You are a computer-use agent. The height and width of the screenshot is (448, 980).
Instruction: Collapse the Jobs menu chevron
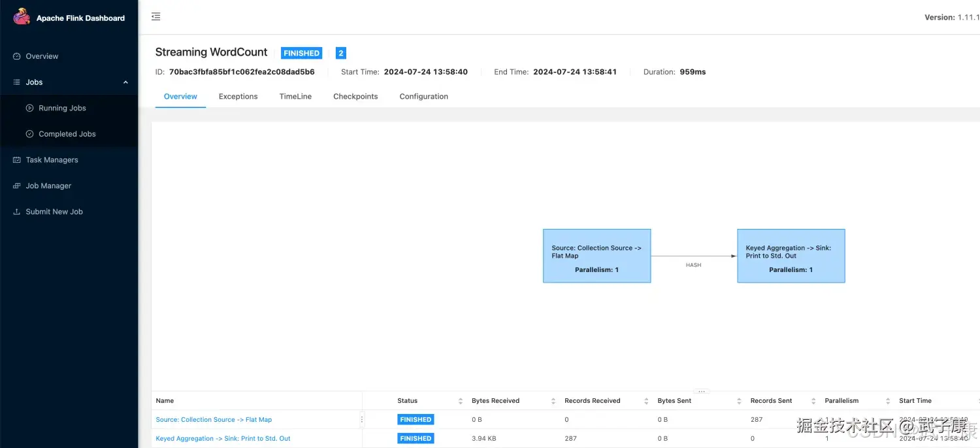click(x=125, y=82)
